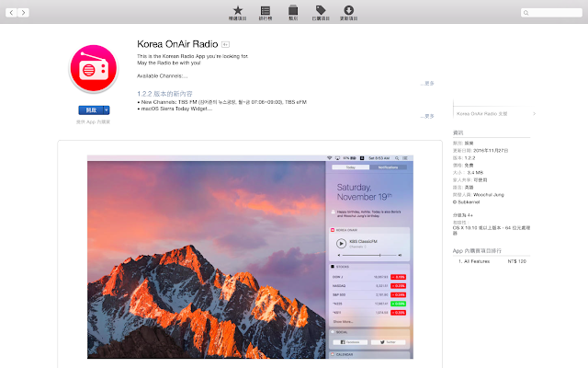
Task: Click the NT$ 120 price
Action: click(516, 261)
